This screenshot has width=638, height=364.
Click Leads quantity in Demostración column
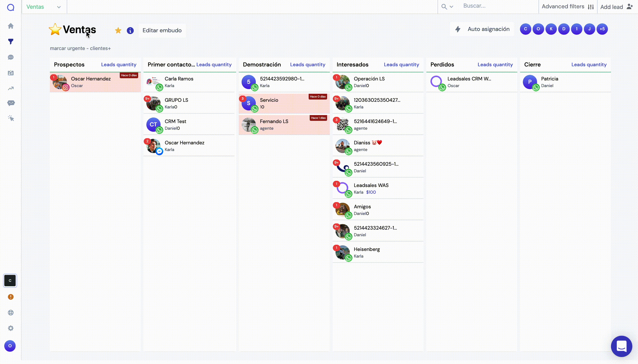[308, 64]
